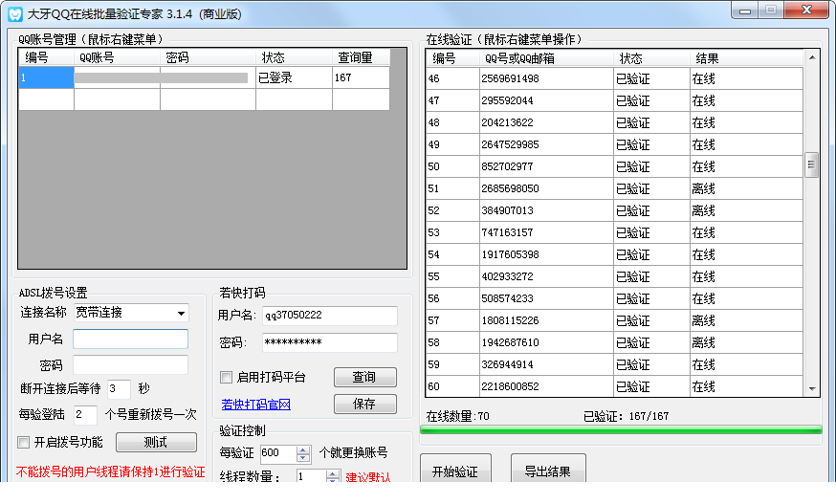Viewport: 836px width, 504px height.
Task: Select row 54 with QQ 1917605398
Action: click(615, 255)
